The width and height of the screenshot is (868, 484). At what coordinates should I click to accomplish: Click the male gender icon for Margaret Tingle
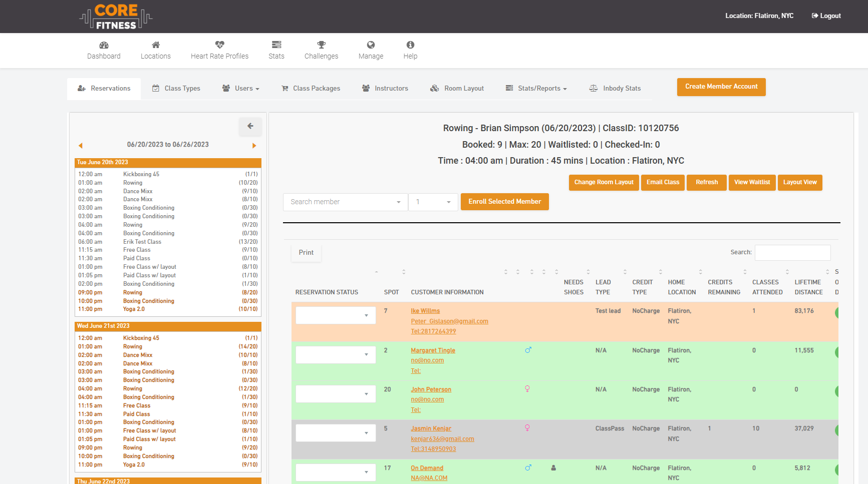pyautogui.click(x=528, y=350)
